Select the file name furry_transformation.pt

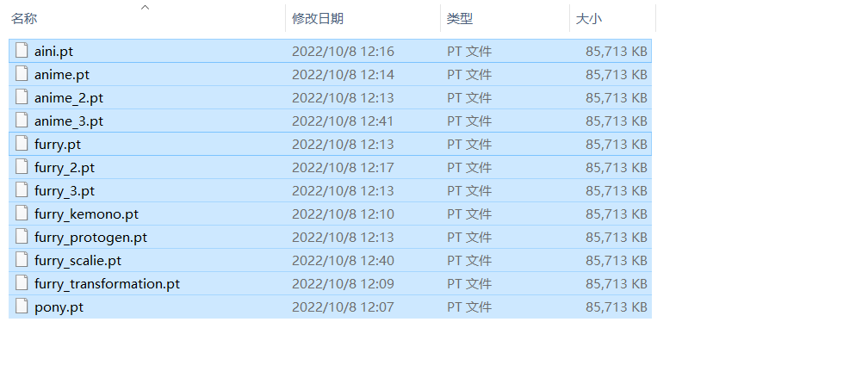point(108,284)
